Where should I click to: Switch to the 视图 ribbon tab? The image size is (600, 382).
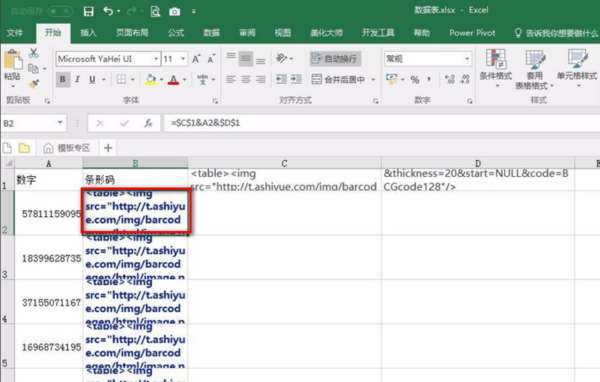283,33
